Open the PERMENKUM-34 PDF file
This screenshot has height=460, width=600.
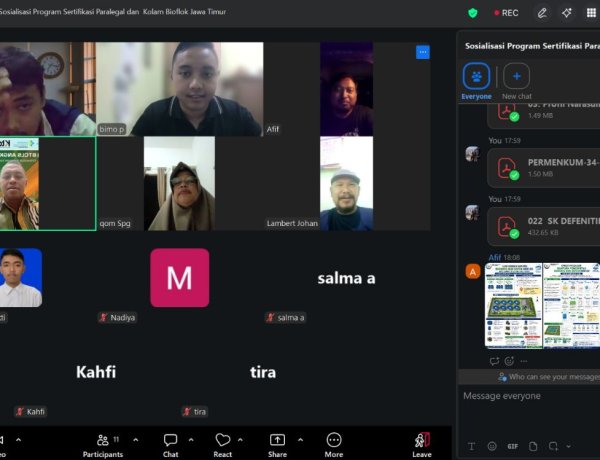(x=543, y=168)
